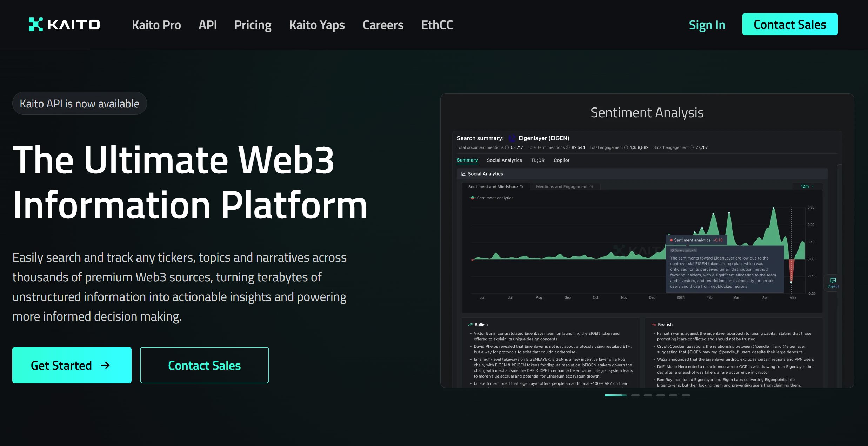868x446 pixels.
Task: Select the last carousel indicator dash
Action: click(686, 395)
